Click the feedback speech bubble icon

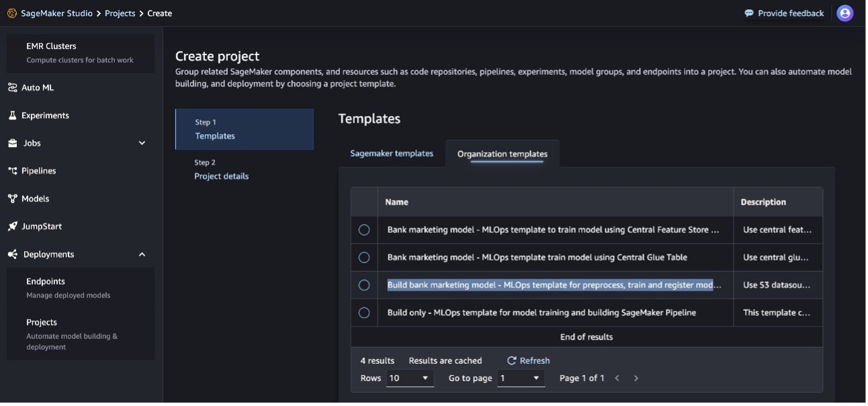click(749, 13)
